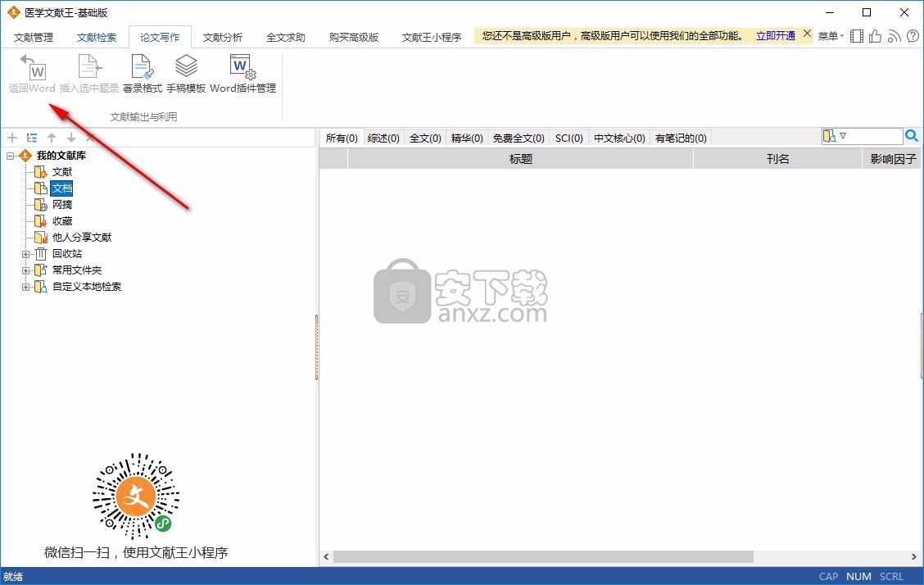Open the 全文求助 tab
The height and width of the screenshot is (585, 924).
point(286,37)
